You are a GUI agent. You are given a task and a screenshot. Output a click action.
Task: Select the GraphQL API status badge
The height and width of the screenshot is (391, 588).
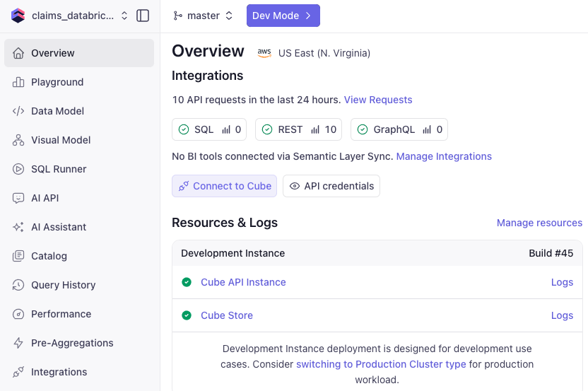399,129
